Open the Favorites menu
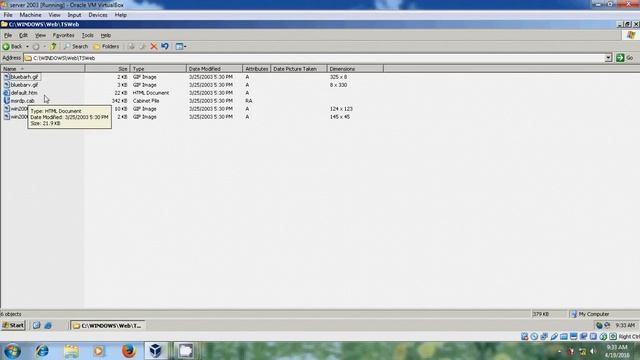 63,36
